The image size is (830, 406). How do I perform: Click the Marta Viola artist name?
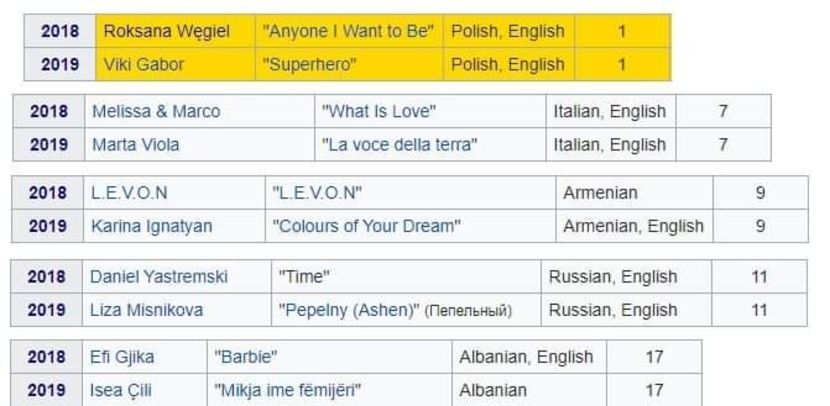(135, 144)
